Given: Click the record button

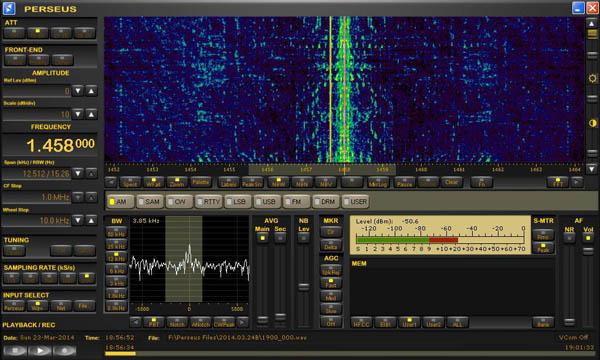Looking at the screenshot, I should pos(64,350).
